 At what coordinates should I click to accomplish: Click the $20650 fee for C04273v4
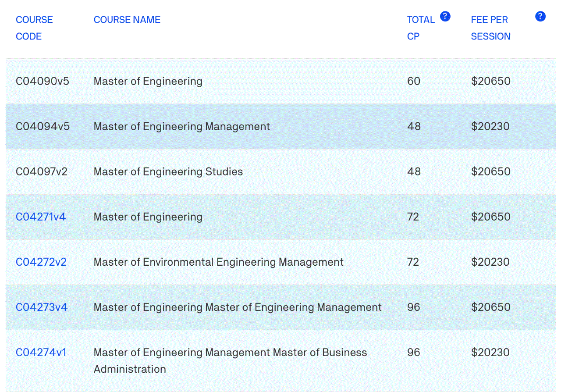pos(491,307)
